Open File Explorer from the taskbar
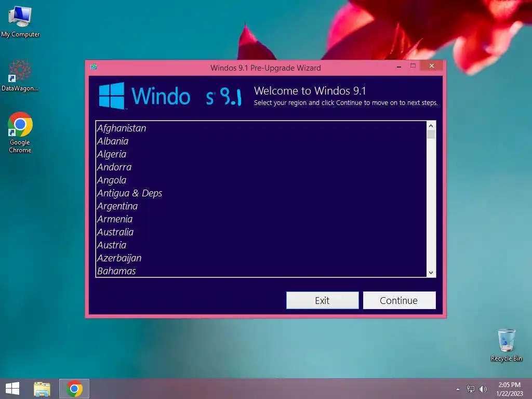The width and height of the screenshot is (532, 399). coord(42,389)
